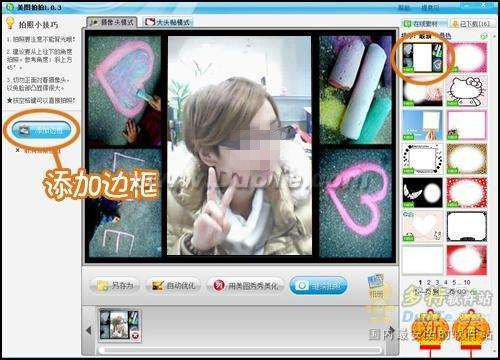Click the blue 添加边框 button in left panel

(41, 130)
